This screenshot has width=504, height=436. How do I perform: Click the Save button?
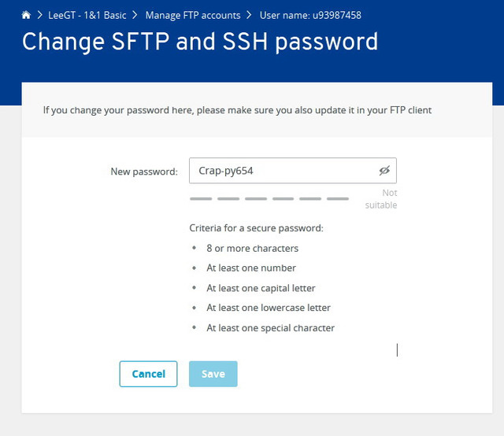[213, 374]
